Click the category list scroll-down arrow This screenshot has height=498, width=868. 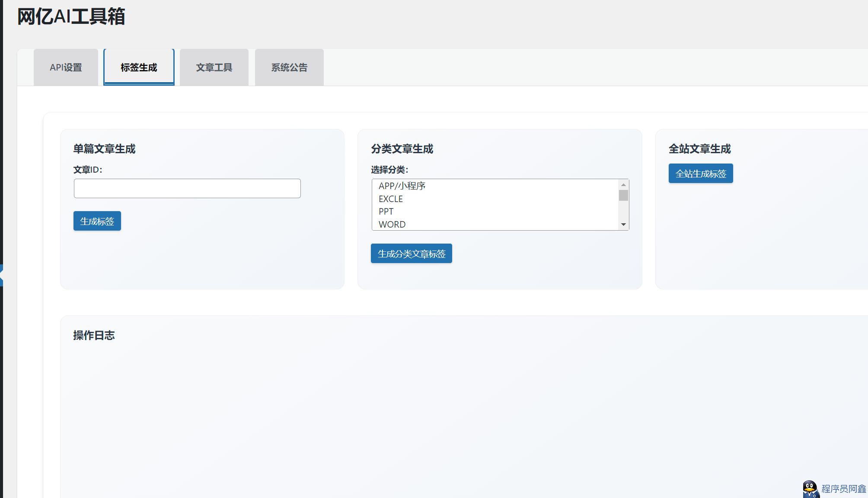pos(623,225)
